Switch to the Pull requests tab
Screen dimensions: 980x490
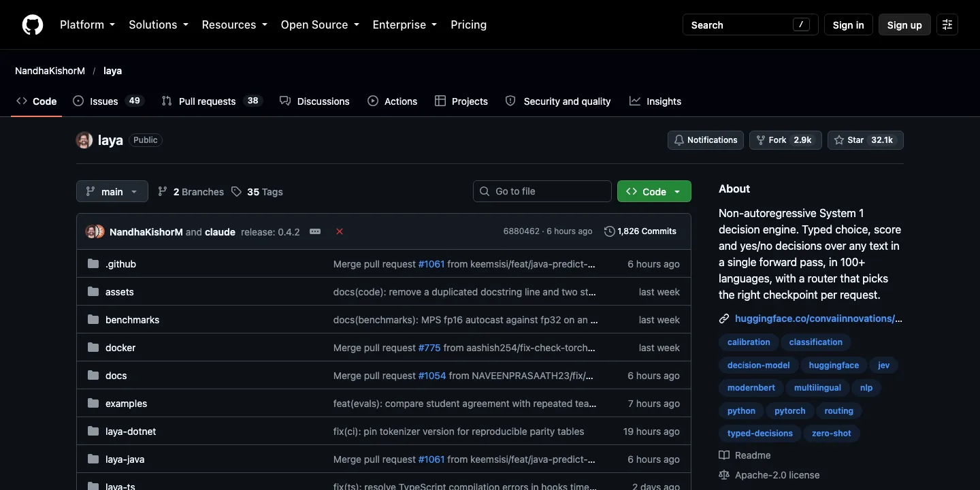point(212,101)
